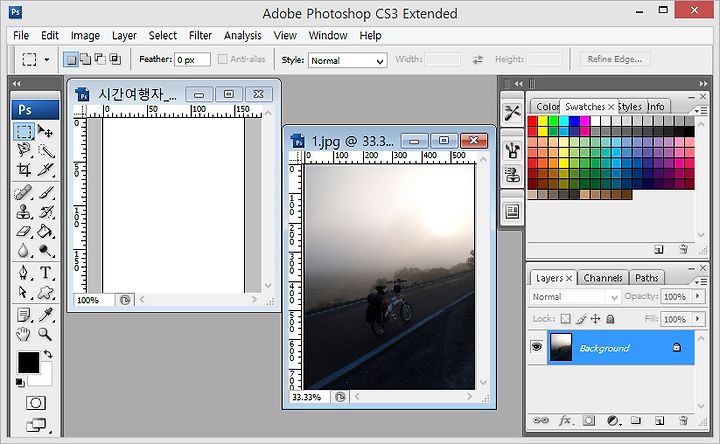The image size is (720, 444).
Task: Select the Blur tool
Action: pos(24,250)
